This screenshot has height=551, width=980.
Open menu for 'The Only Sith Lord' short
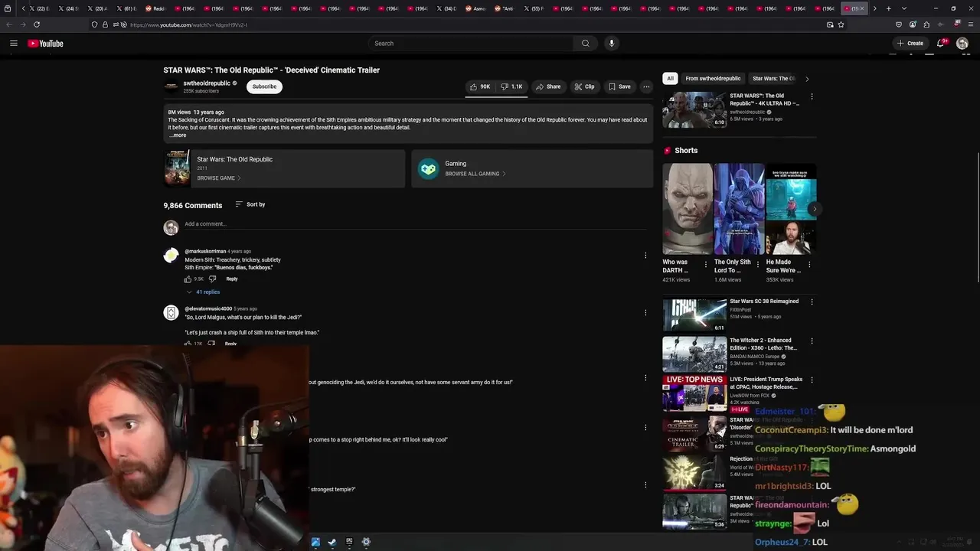[757, 265]
